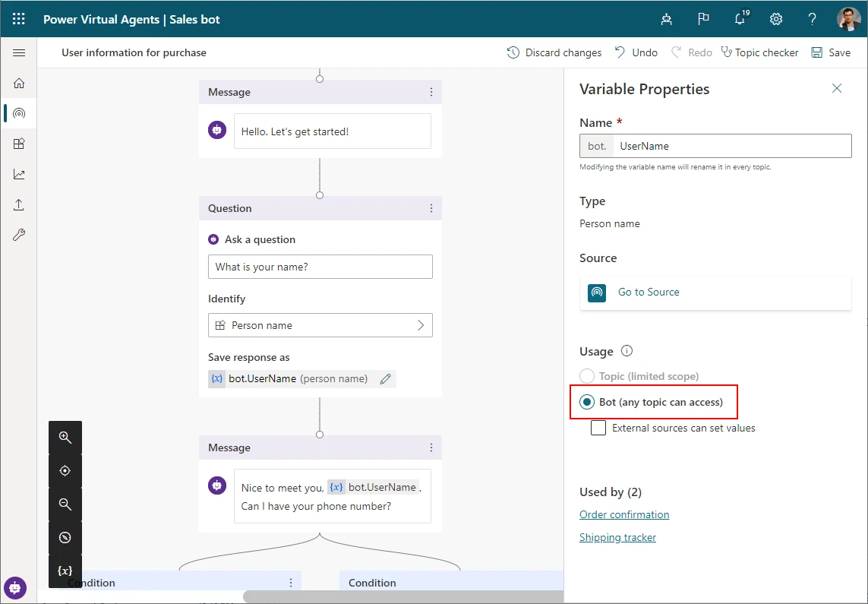Viewport: 868px width, 604px height.
Task: Click the pencil edit icon beside bot.UserName
Action: 385,378
